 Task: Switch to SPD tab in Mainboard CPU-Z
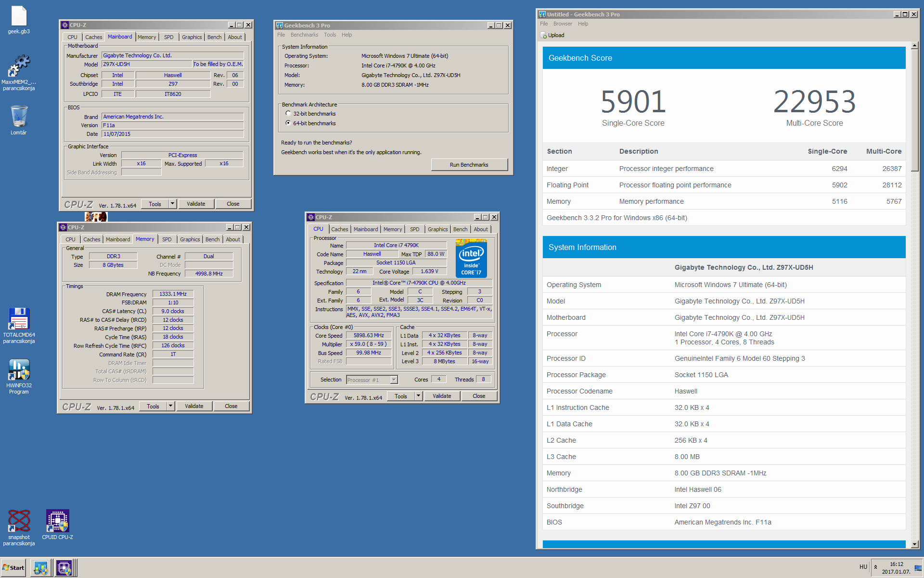tap(168, 37)
